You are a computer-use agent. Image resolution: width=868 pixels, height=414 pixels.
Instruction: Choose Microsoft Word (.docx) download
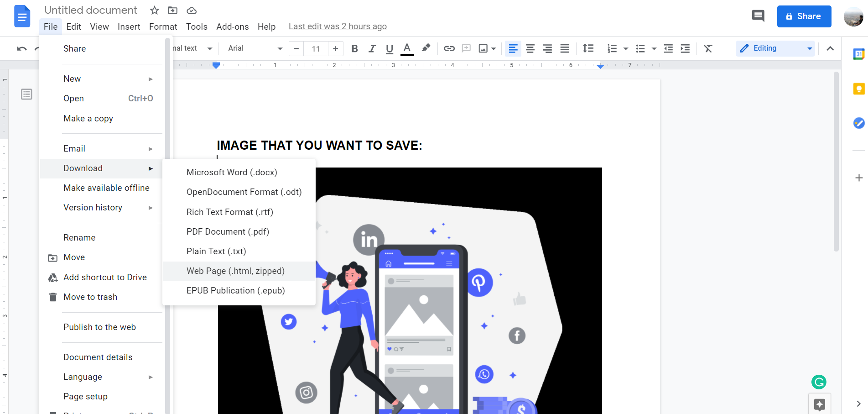239,173
